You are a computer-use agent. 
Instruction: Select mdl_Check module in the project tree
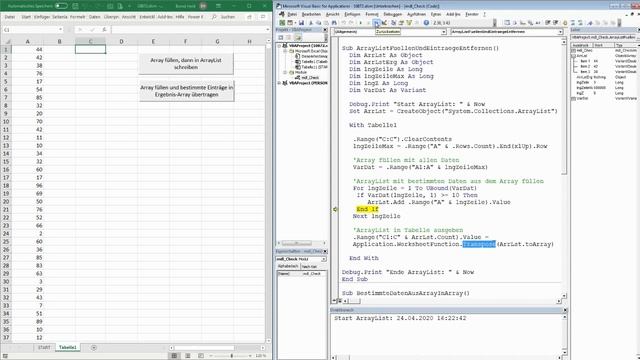(311, 78)
